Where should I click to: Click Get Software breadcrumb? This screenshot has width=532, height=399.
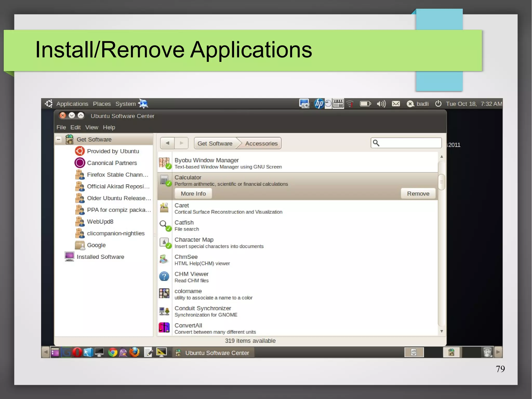point(215,143)
